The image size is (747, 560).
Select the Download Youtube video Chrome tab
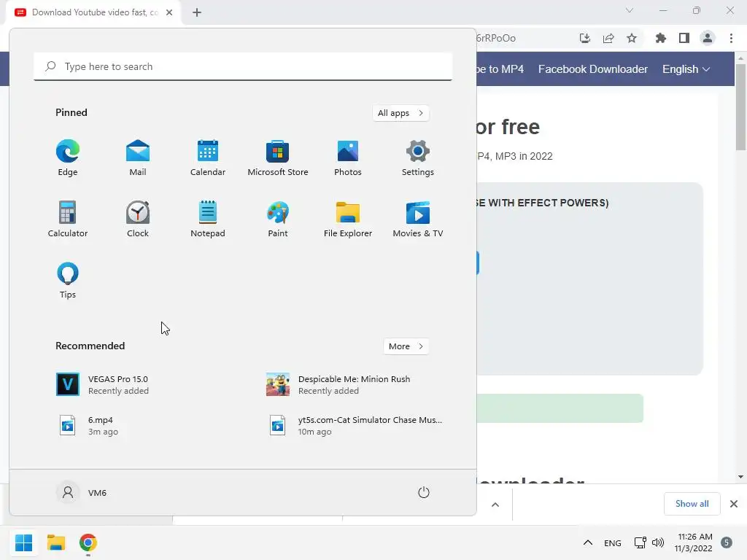pos(94,12)
